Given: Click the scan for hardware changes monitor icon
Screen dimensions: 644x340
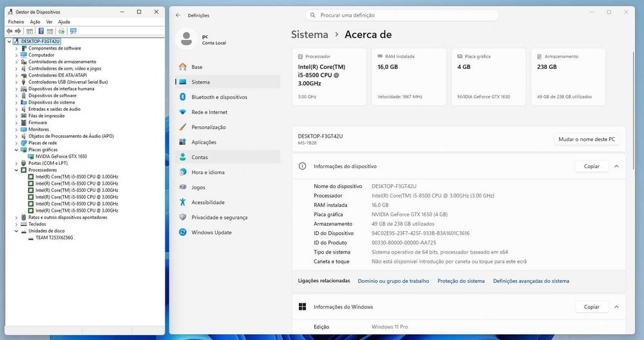Looking at the screenshot, I should 73,31.
